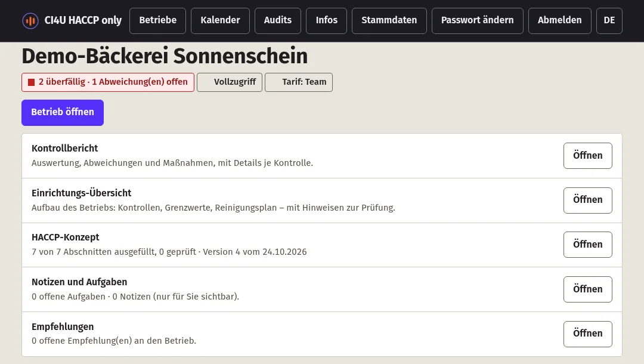Select the Infos nav item
Viewport: 644px width, 364px height.
pos(327,20)
